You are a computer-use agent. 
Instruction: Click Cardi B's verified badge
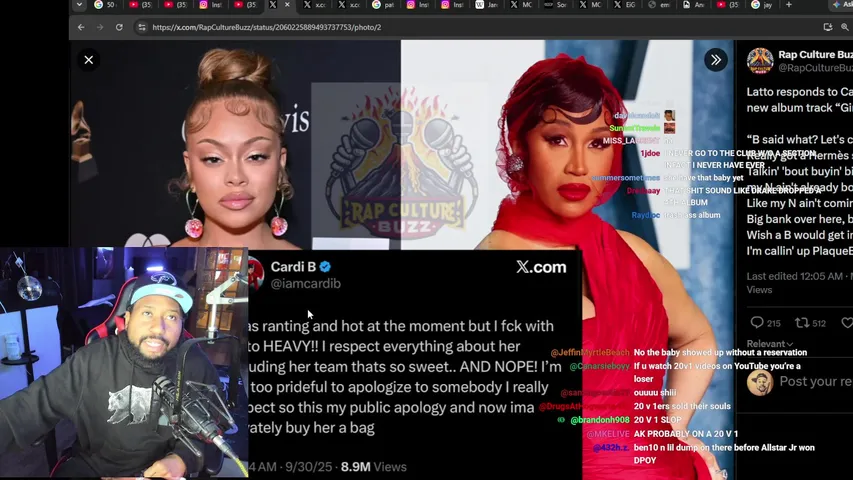point(325,267)
